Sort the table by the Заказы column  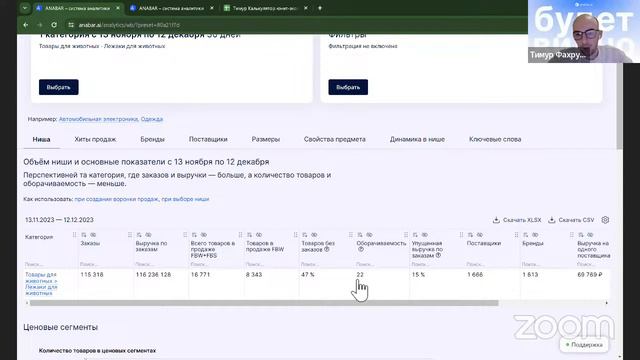84,235
